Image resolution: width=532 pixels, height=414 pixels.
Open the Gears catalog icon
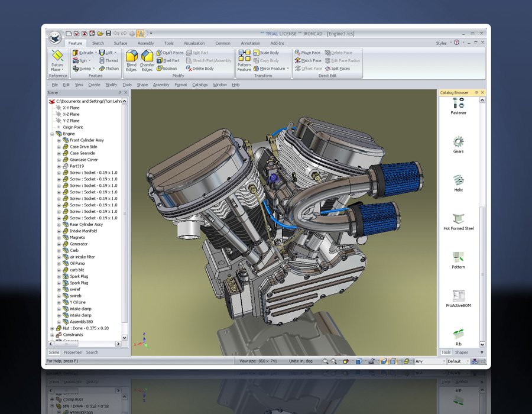(x=458, y=142)
